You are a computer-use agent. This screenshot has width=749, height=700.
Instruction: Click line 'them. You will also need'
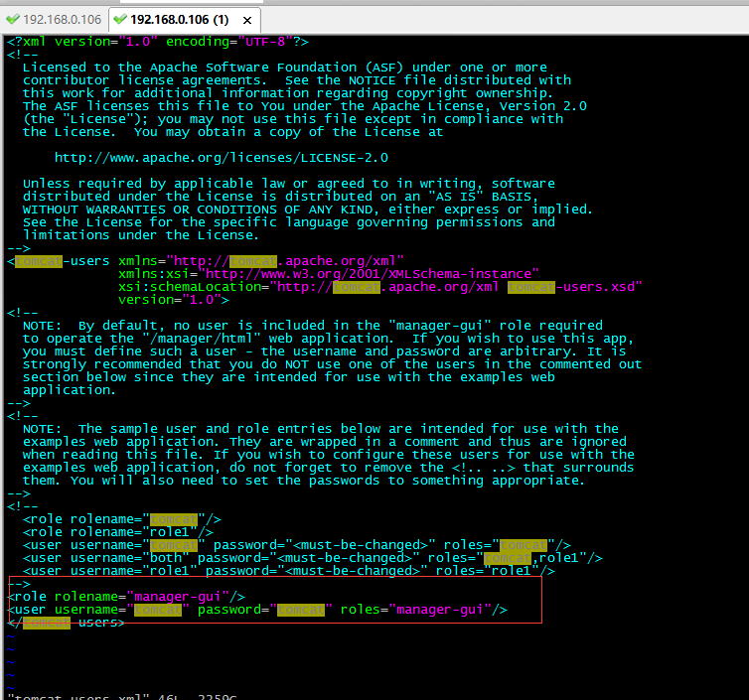304,481
